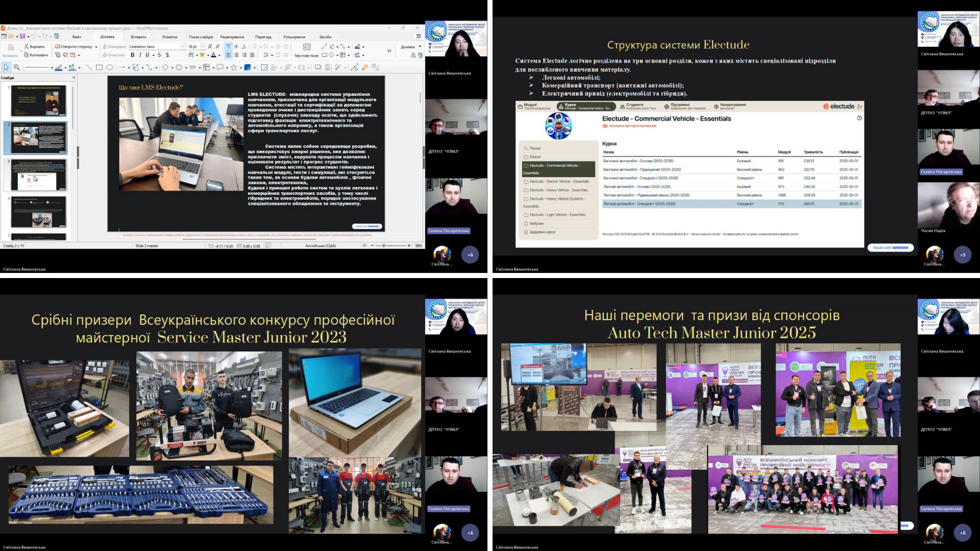Toggle bold formatting in Impress toolbar
The width and height of the screenshot is (980, 551).
132,55
